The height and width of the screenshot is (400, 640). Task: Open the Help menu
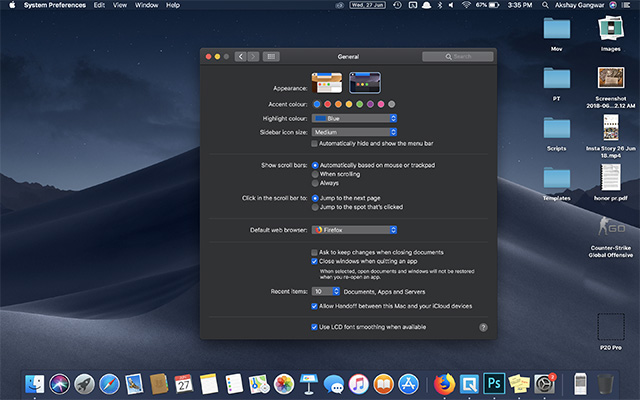[173, 5]
